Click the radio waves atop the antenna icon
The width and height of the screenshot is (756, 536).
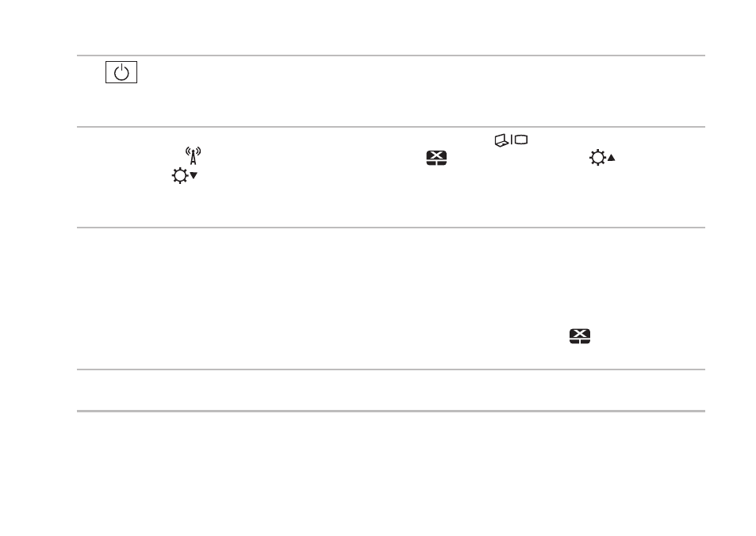point(194,151)
